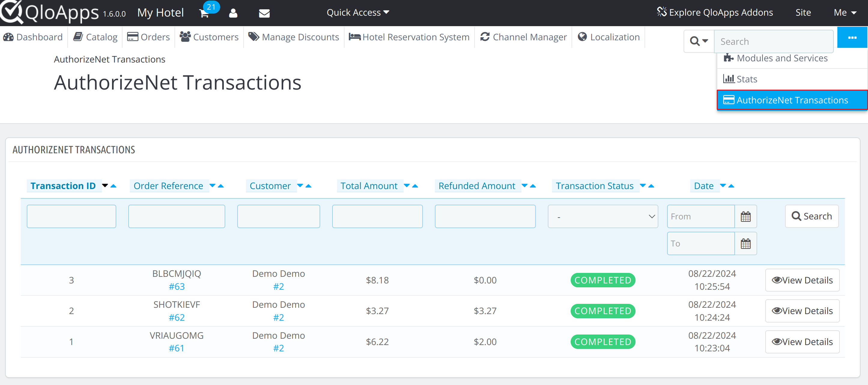Open Hotel Reservation System menu
Screen dimensions: 868x385
pyautogui.click(x=409, y=37)
